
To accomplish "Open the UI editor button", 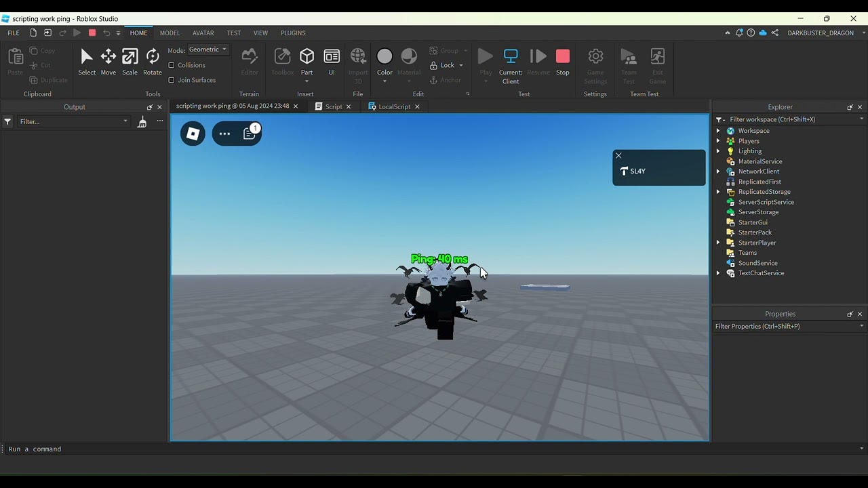I will coord(332,62).
